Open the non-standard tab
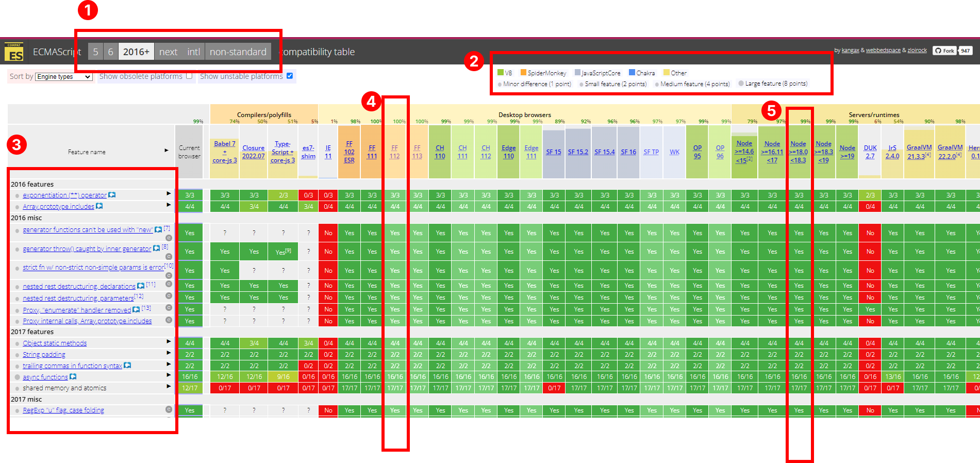Screen dimensions: 980x463 tap(238, 52)
